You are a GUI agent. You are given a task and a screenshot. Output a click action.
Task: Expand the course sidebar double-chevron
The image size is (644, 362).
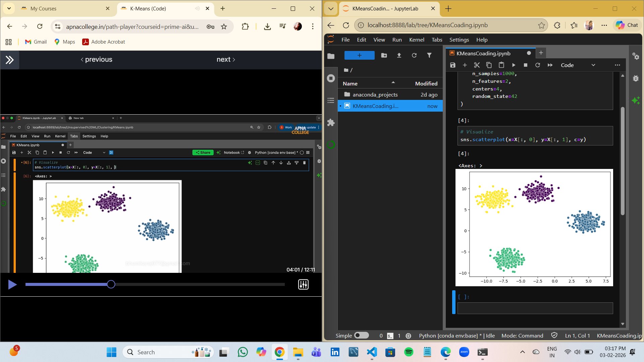(9, 60)
